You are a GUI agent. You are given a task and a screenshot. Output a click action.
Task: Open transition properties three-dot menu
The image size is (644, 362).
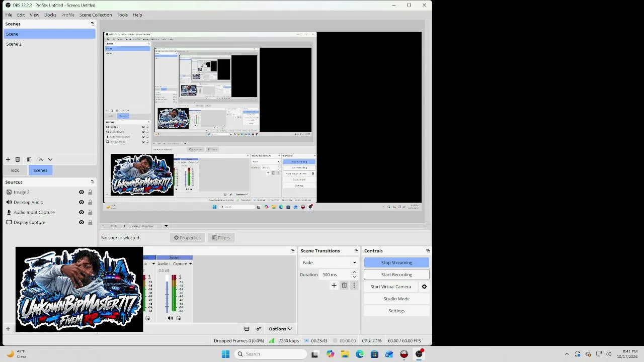(354, 286)
